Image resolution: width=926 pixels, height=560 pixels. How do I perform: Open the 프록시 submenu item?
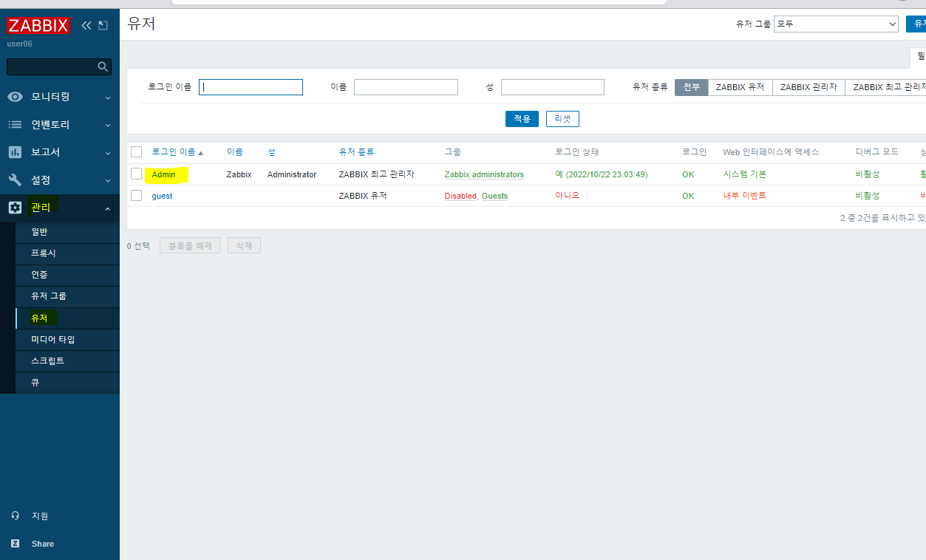point(67,253)
